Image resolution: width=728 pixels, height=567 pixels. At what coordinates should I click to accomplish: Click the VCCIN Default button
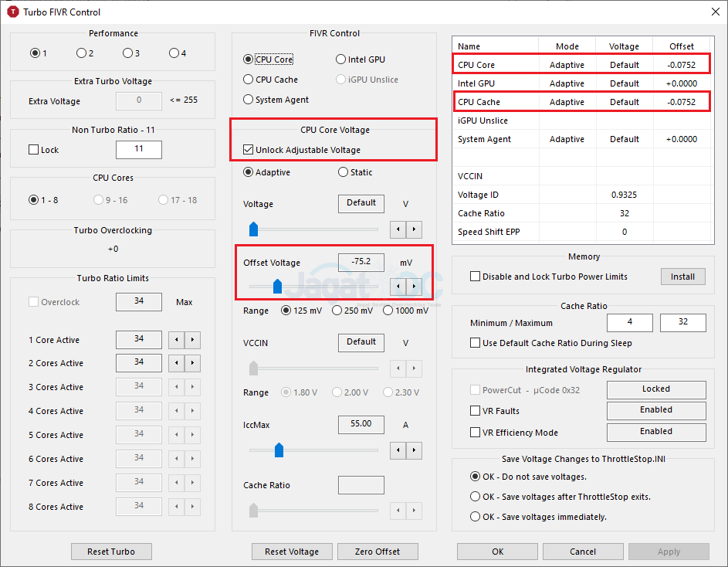click(x=361, y=342)
